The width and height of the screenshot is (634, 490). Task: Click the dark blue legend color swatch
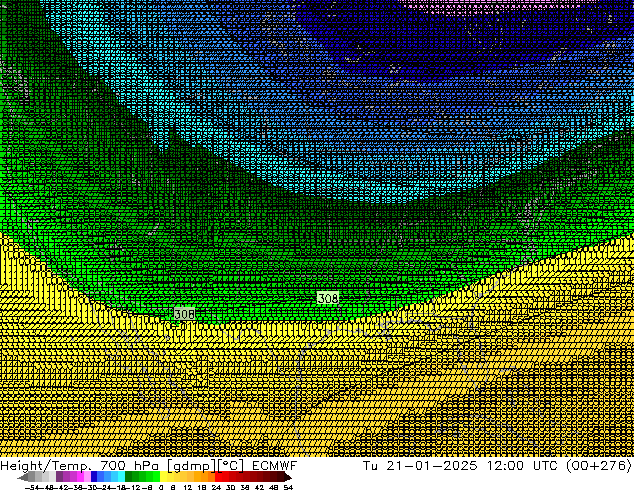[94, 477]
